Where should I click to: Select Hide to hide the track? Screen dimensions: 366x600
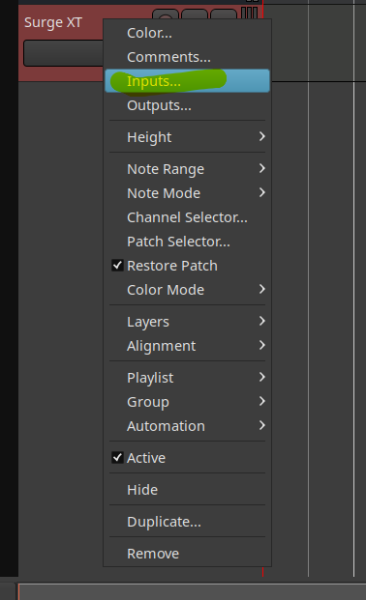pyautogui.click(x=187, y=489)
